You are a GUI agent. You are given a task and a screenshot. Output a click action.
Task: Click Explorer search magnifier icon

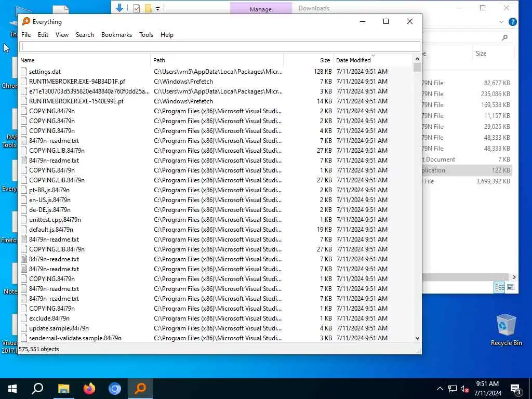pyautogui.click(x=504, y=37)
